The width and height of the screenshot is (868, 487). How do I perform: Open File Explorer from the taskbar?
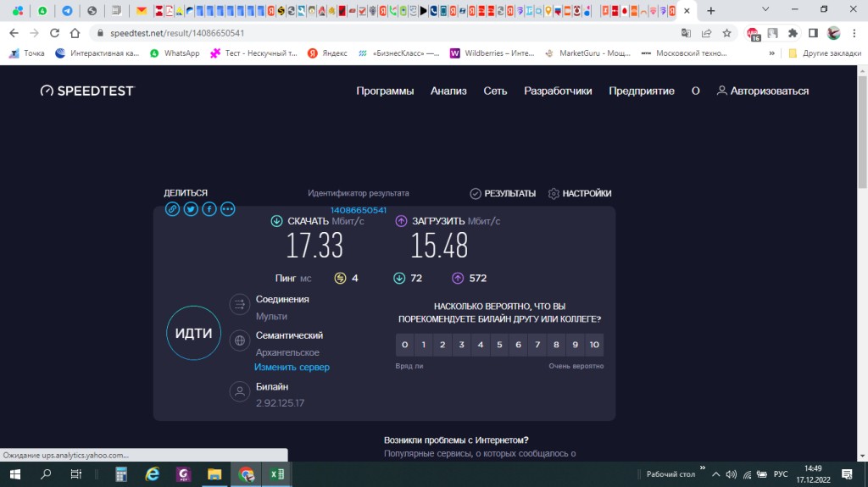pyautogui.click(x=214, y=474)
